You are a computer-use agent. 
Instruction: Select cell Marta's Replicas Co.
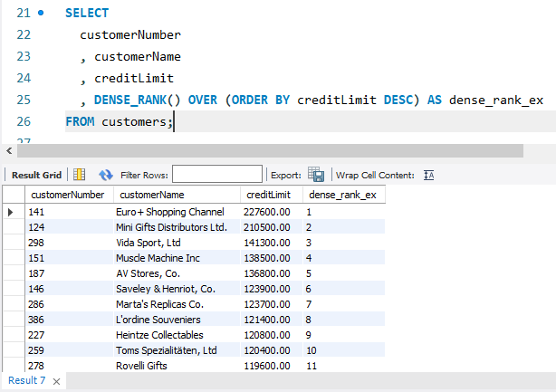(177, 304)
